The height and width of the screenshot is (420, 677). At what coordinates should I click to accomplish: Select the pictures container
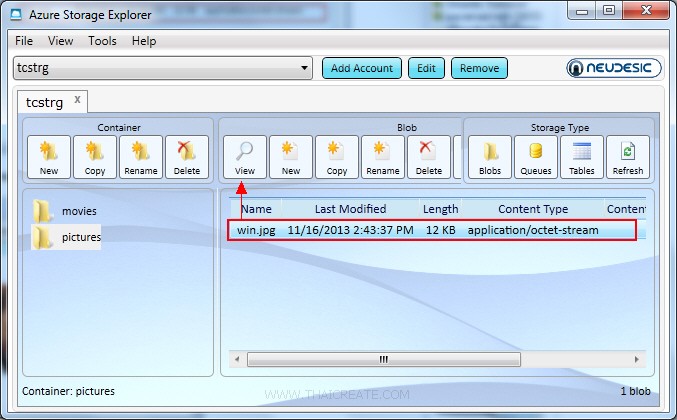tap(66, 237)
